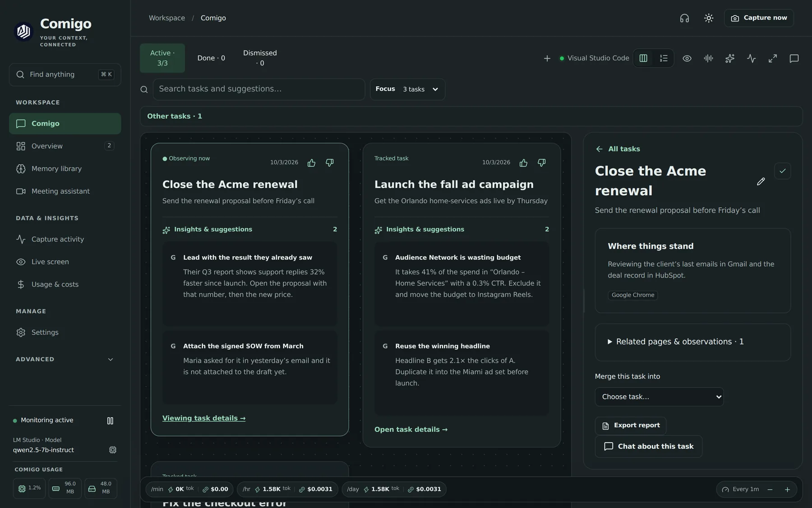Expand to fullscreen with arrows icon
The width and height of the screenshot is (812, 508).
[773, 58]
